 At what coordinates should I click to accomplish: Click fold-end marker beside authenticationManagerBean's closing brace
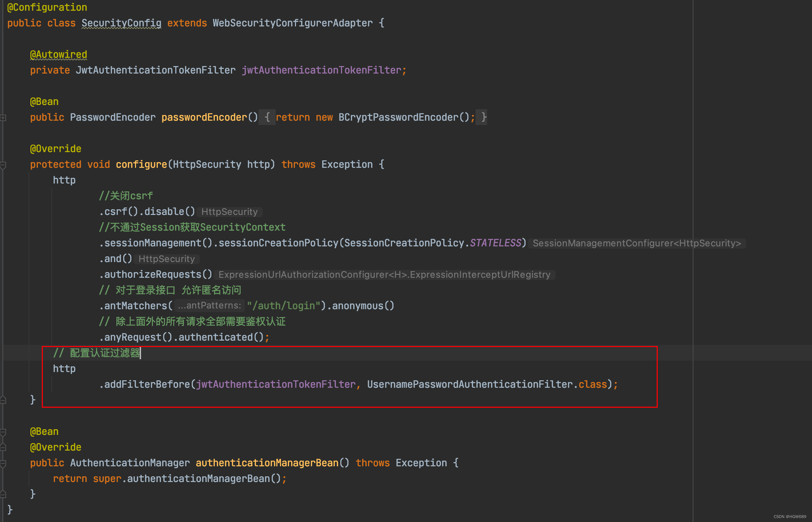pos(3,494)
